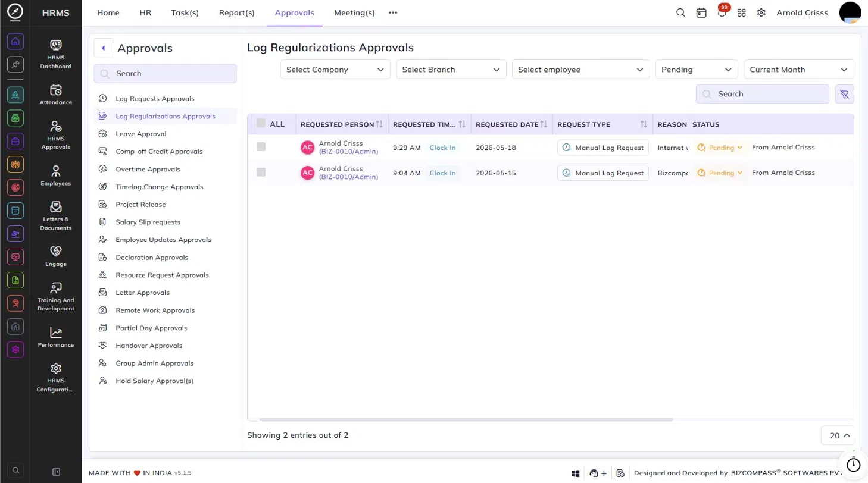Image resolution: width=868 pixels, height=483 pixels.
Task: Open Attendance module in sidebar
Action: click(x=56, y=95)
